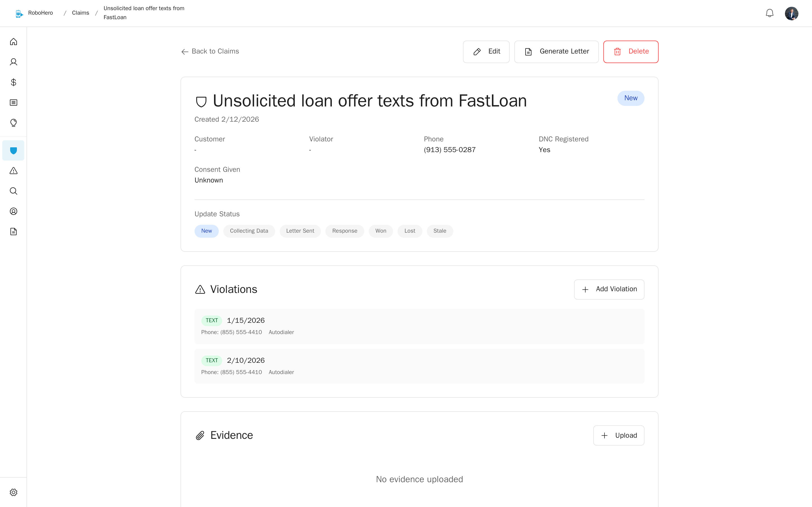Click the magnifying glass search icon
Image resolution: width=812 pixels, height=507 pixels.
pyautogui.click(x=14, y=191)
